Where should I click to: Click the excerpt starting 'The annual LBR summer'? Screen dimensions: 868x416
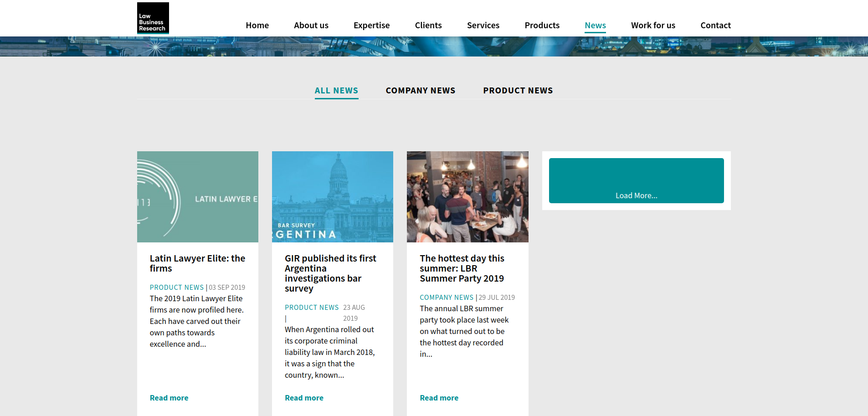pos(464,331)
